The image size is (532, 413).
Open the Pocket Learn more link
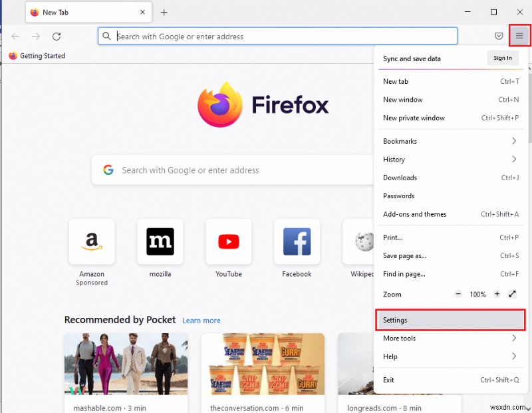[201, 321]
